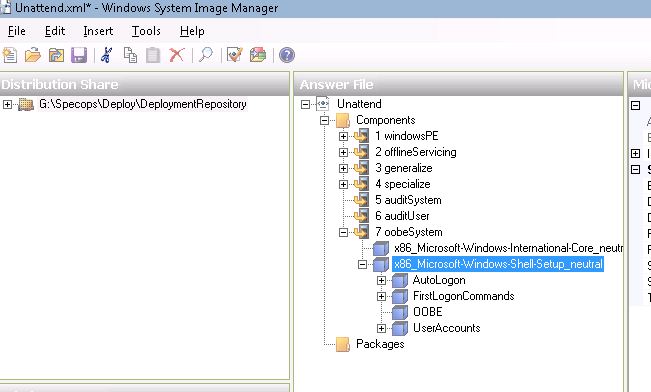Click the Packages folder icon

[343, 344]
